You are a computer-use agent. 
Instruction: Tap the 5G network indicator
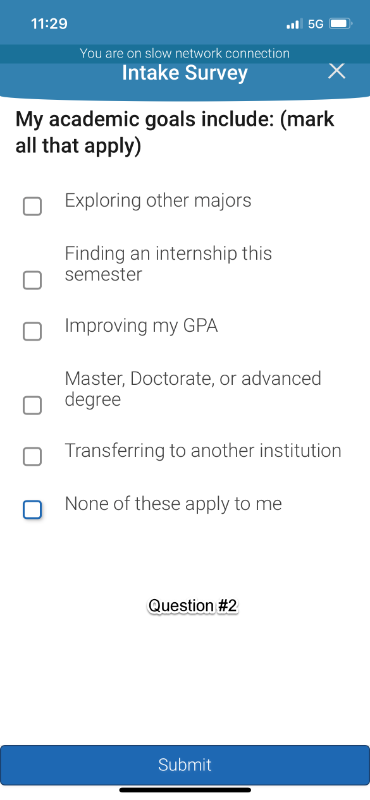316,24
